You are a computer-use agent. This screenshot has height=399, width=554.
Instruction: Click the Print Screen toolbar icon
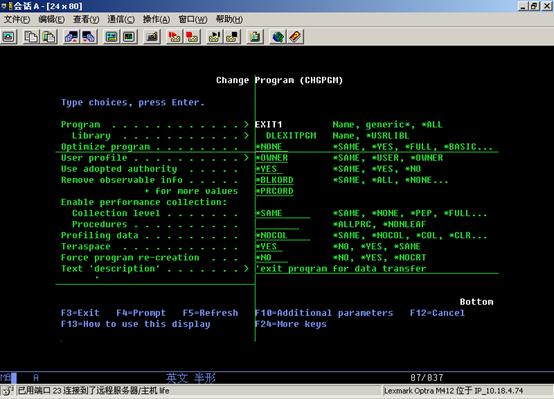click(9, 37)
